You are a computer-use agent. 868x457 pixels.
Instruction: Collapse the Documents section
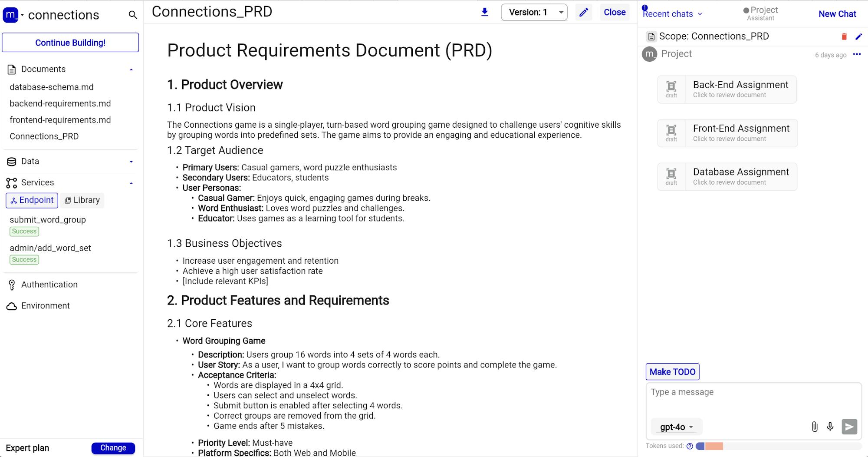[x=131, y=70]
